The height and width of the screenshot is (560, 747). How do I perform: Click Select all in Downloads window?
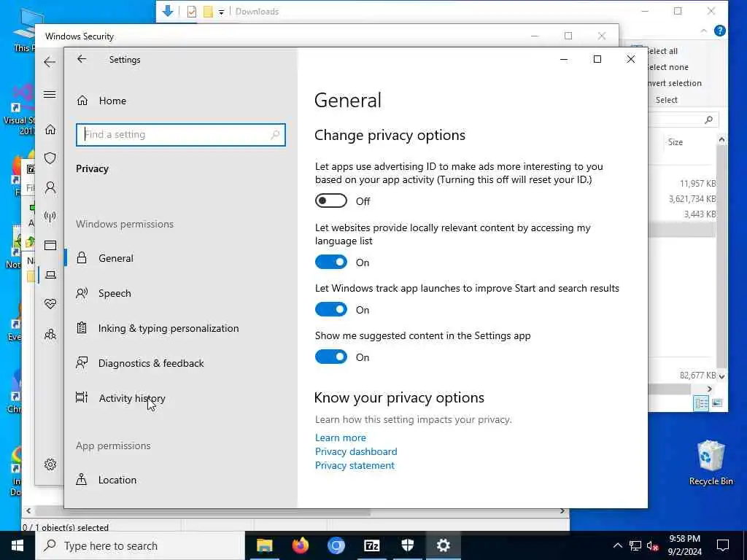coord(661,51)
